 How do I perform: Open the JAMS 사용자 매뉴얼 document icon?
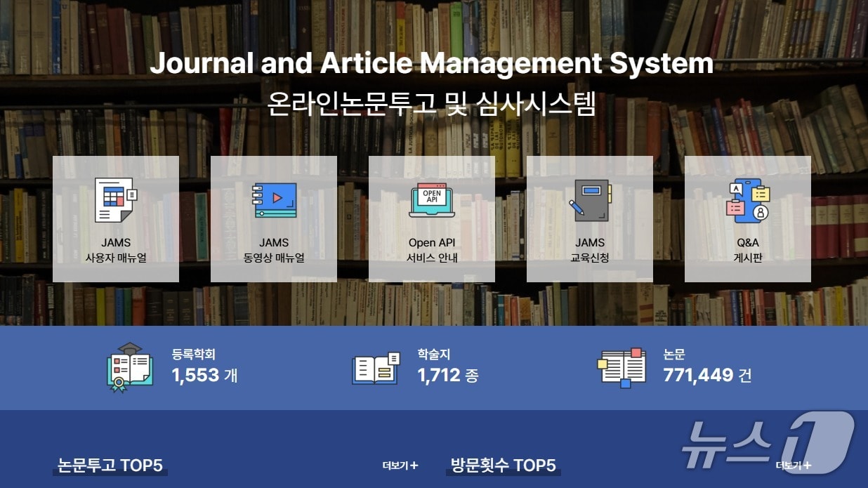pos(115,199)
